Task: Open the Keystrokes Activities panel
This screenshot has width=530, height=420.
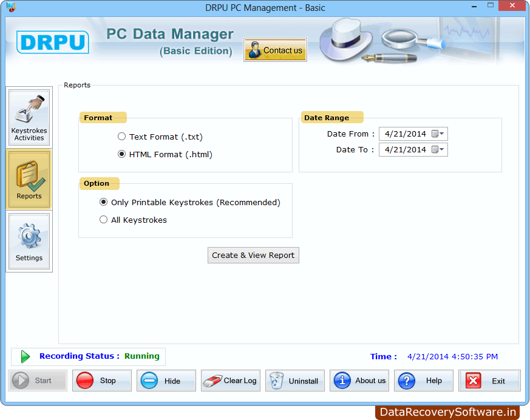Action: pos(29,117)
